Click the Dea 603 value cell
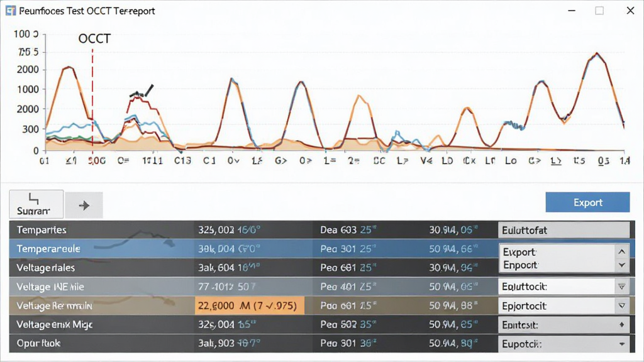Image resolution: width=644 pixels, height=362 pixels. coord(348,230)
